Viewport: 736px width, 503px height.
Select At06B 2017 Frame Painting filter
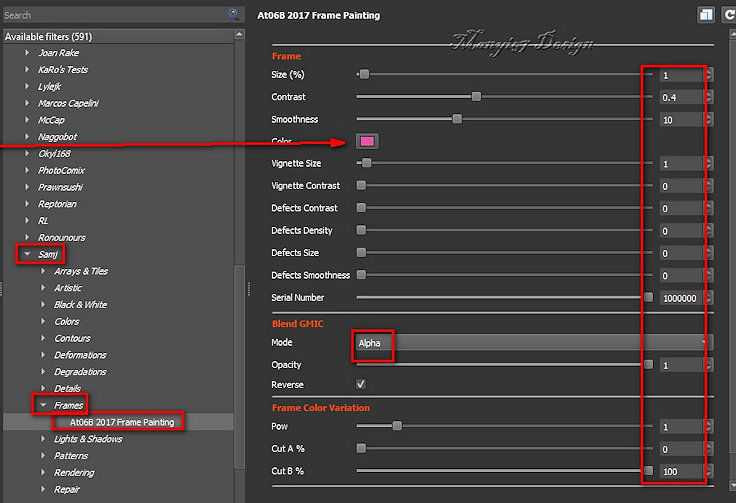pos(121,422)
